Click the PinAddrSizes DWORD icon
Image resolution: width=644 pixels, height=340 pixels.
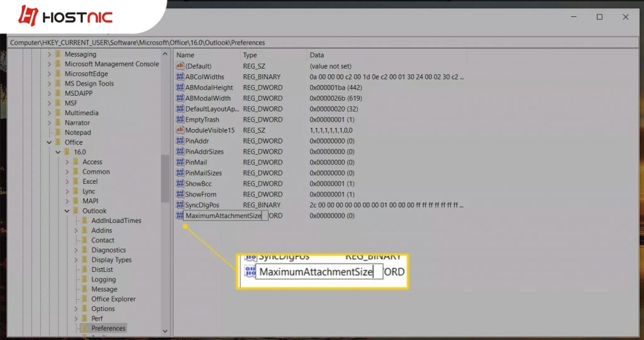[x=179, y=151]
